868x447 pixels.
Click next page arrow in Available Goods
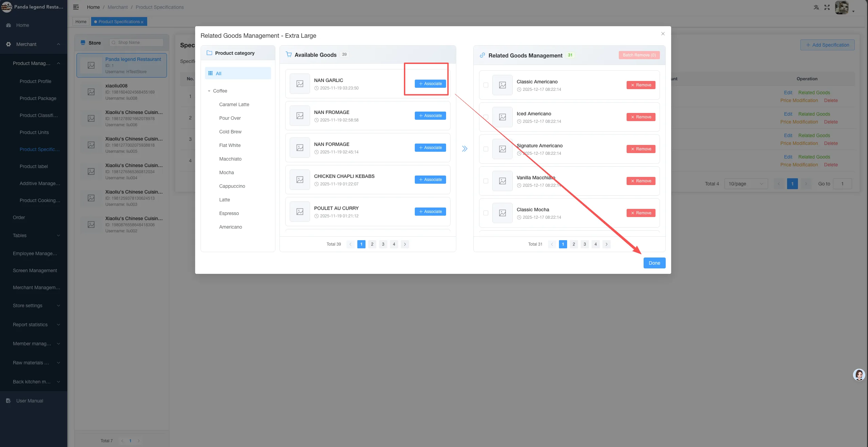point(405,244)
